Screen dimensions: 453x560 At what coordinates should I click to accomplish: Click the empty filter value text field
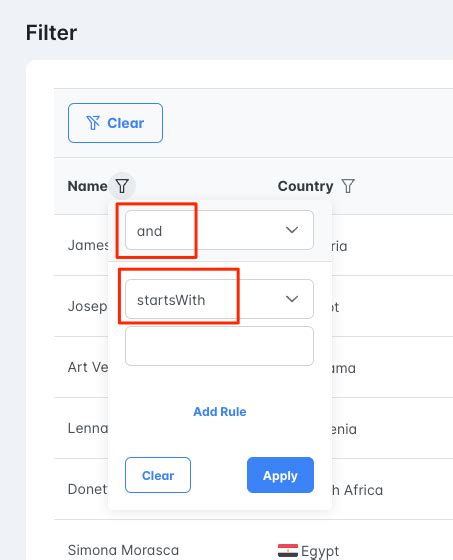[x=219, y=346]
